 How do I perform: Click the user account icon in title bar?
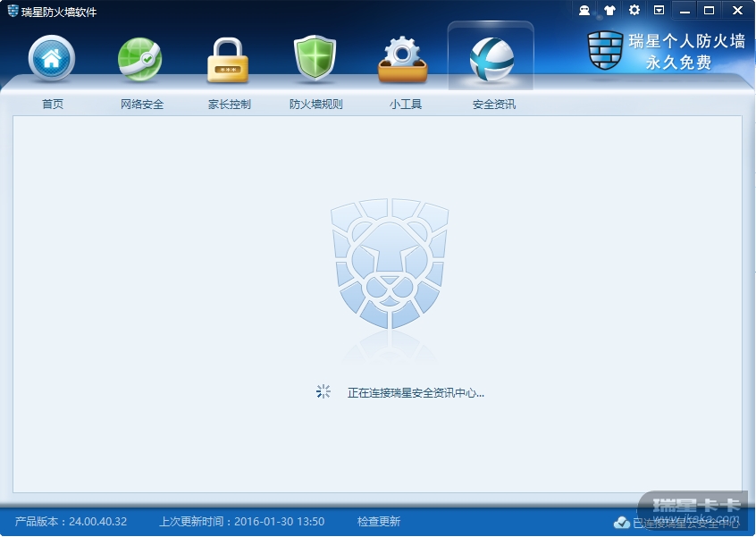tap(584, 10)
